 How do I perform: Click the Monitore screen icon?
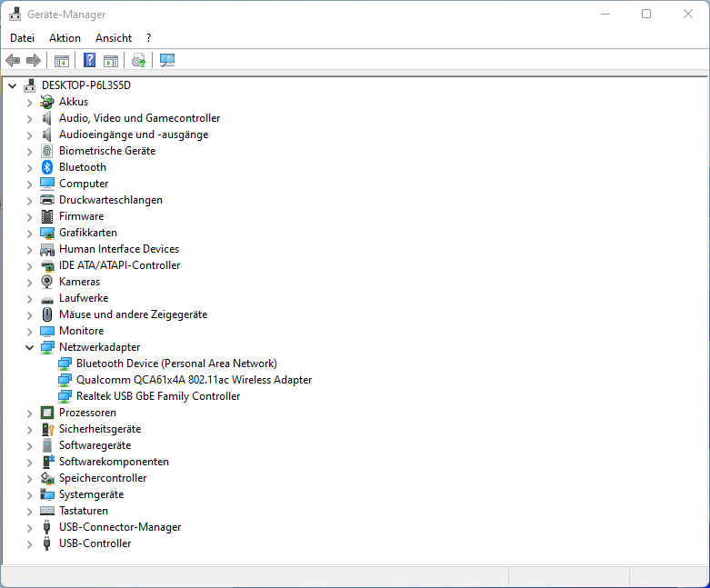47,331
